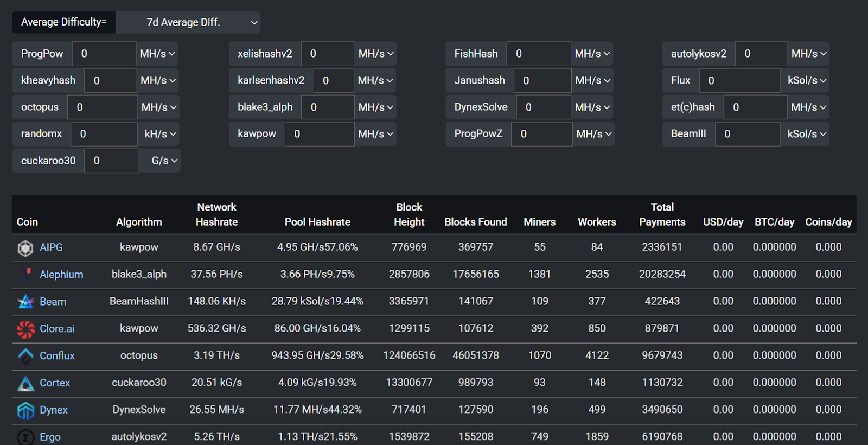The height and width of the screenshot is (445, 868).
Task: Focus the et(c)hash hashrate input
Action: (755, 107)
